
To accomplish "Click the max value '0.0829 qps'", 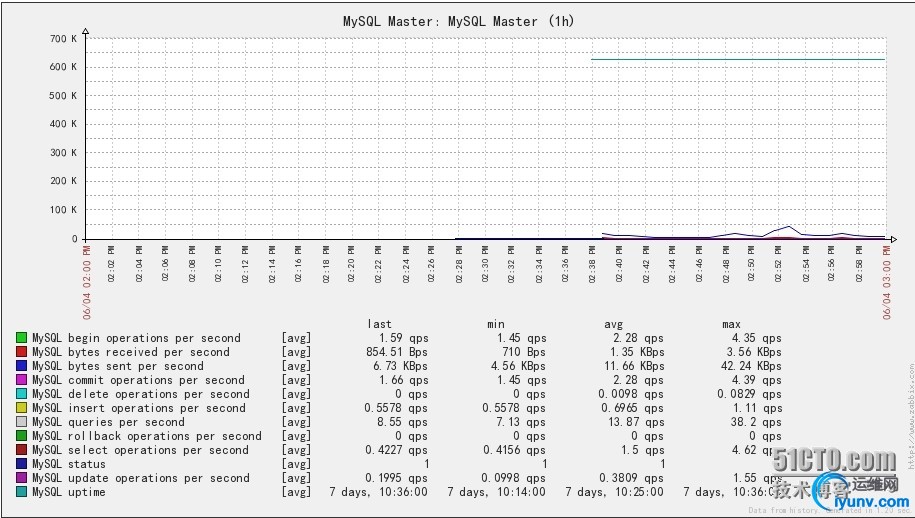I will (749, 394).
